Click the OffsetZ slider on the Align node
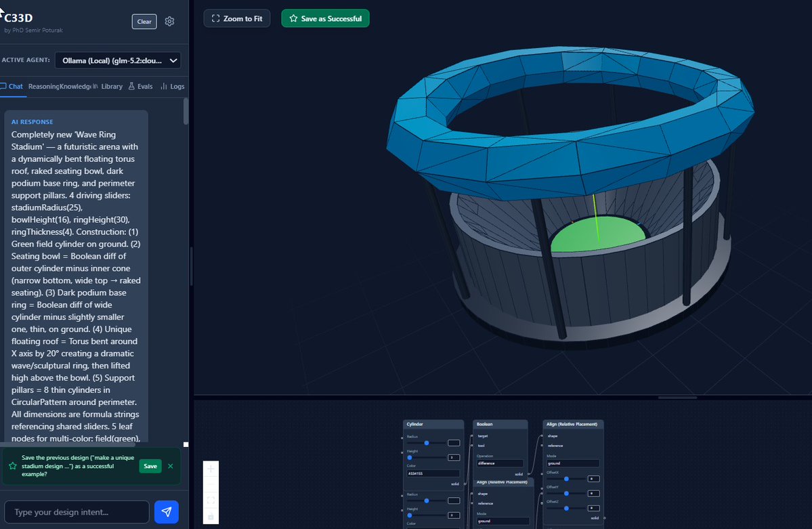 (x=567, y=508)
